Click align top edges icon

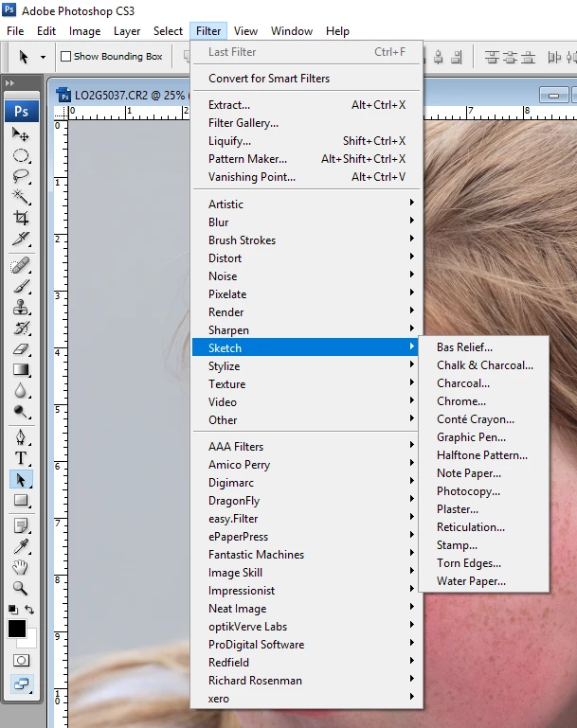tap(493, 57)
